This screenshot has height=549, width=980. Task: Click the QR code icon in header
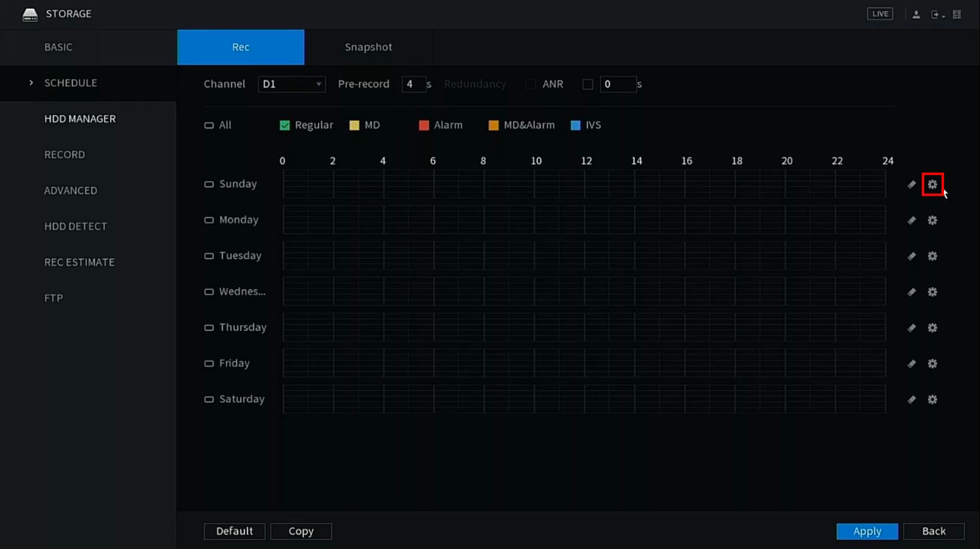pyautogui.click(x=957, y=14)
